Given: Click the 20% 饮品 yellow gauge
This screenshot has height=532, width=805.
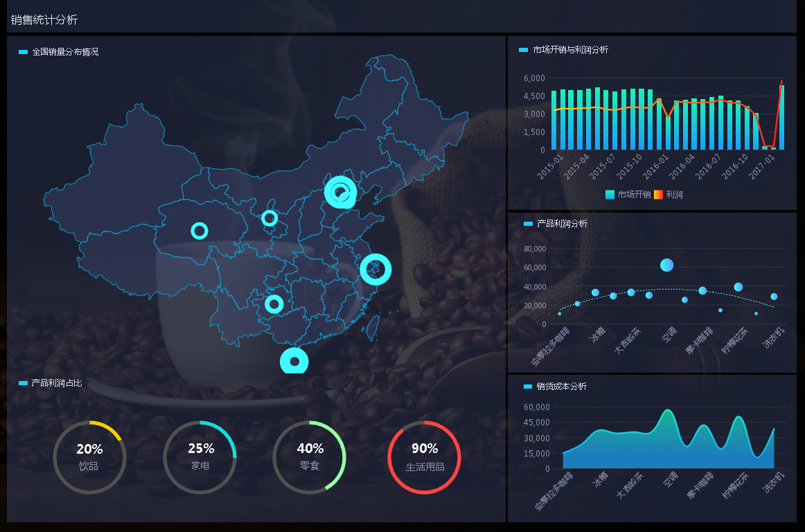Looking at the screenshot, I should tap(89, 457).
